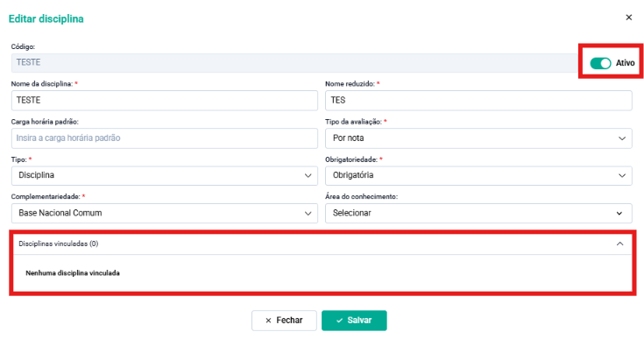Click the arrow in Área do conhecimento

click(619, 214)
